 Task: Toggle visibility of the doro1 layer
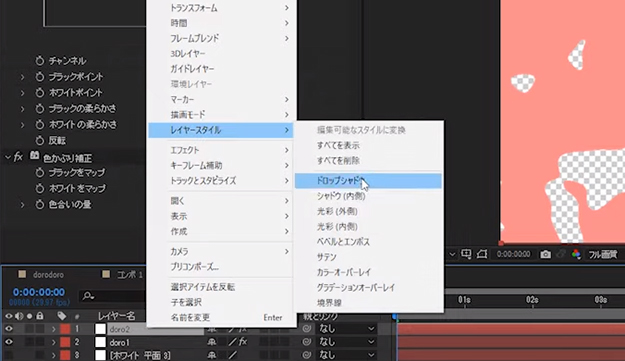[x=8, y=342]
